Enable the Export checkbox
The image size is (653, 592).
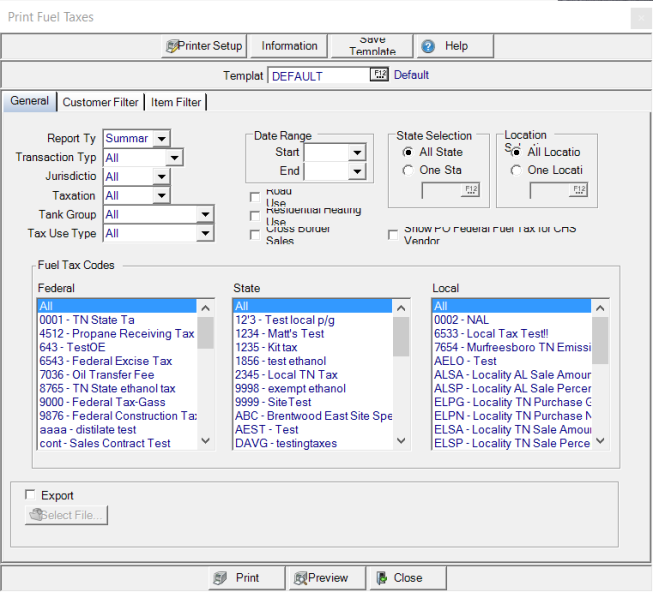pos(30,495)
